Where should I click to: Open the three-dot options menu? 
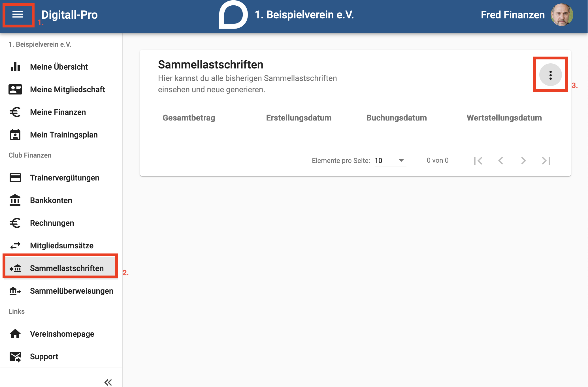click(x=550, y=75)
